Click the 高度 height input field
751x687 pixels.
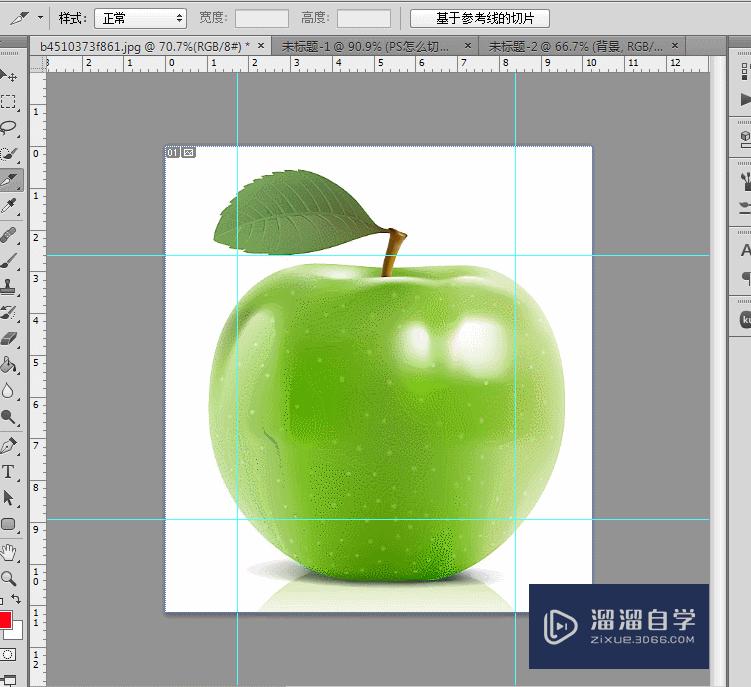[364, 19]
